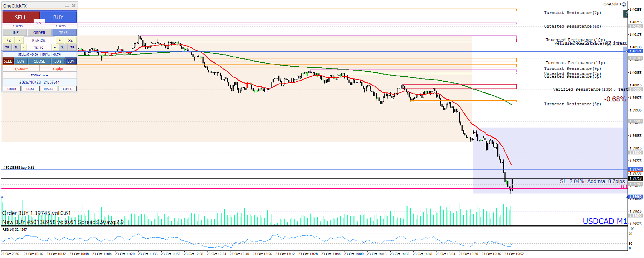This screenshot has width=644, height=258.
Task: Open the CONFIG tab at panel bottom
Action: (x=68, y=89)
